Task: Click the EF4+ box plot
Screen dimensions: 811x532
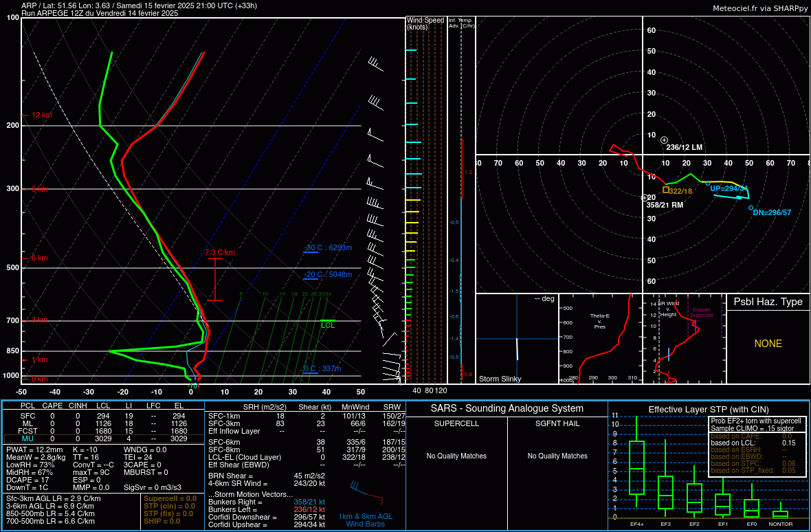Action: (637, 467)
